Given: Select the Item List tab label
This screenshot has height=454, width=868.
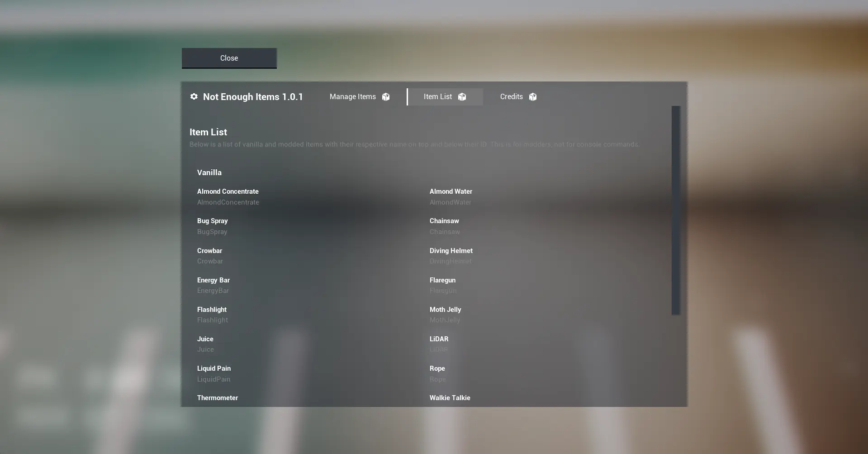Looking at the screenshot, I should click(437, 96).
